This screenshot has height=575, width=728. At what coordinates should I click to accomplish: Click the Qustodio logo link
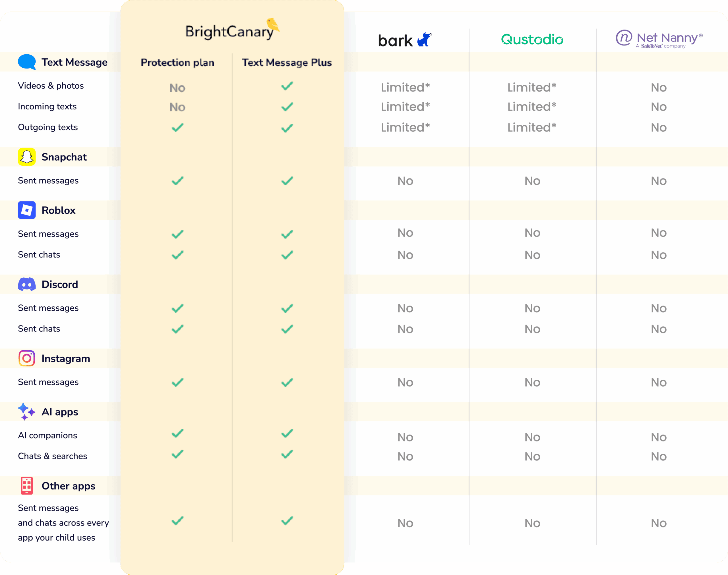(x=532, y=40)
